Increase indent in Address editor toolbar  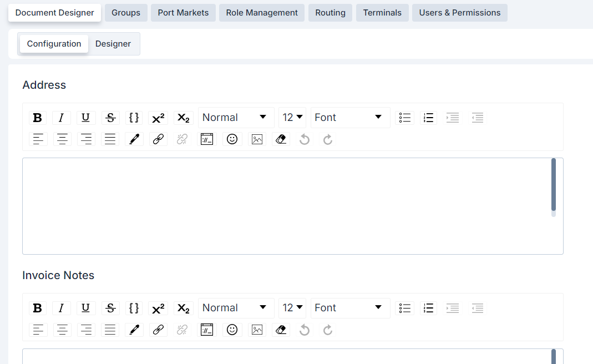(x=453, y=118)
